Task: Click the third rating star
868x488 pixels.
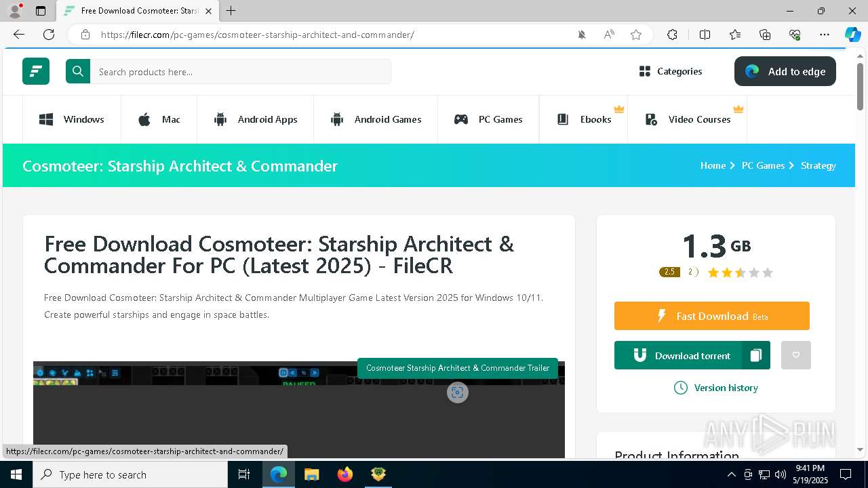Action: pos(741,272)
